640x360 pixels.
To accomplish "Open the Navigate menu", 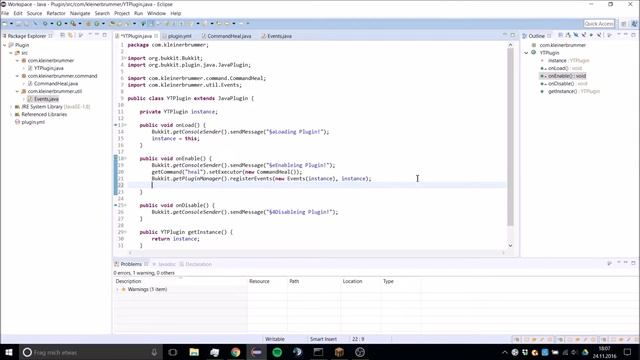I will [x=80, y=13].
